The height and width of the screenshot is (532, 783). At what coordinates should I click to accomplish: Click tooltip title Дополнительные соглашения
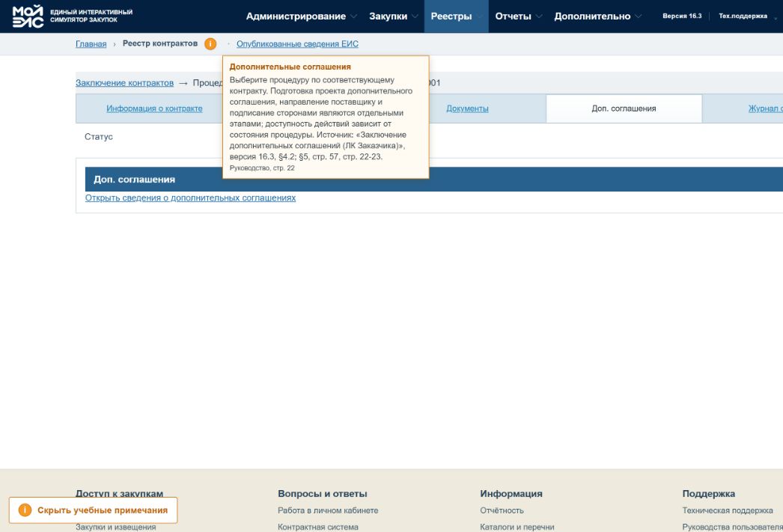pyautogui.click(x=290, y=67)
